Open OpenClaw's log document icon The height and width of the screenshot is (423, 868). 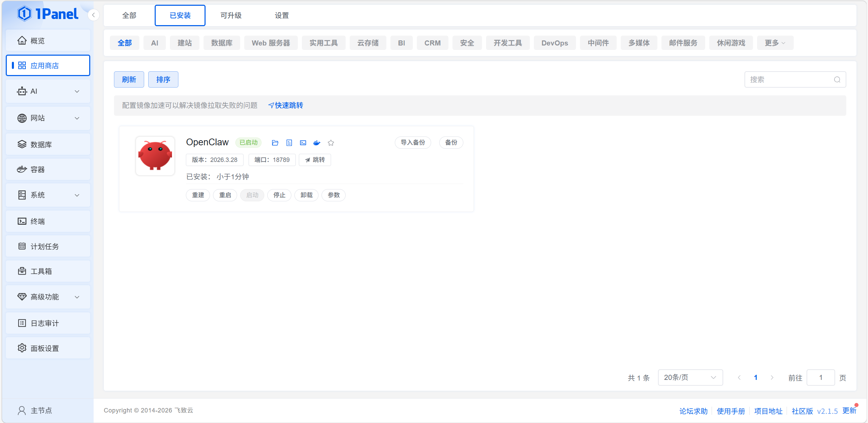289,143
